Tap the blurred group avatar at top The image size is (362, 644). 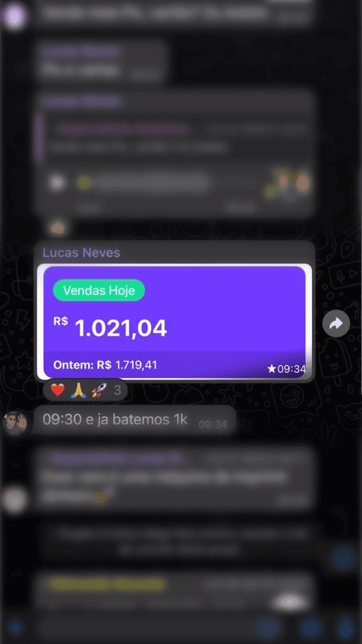point(14,16)
